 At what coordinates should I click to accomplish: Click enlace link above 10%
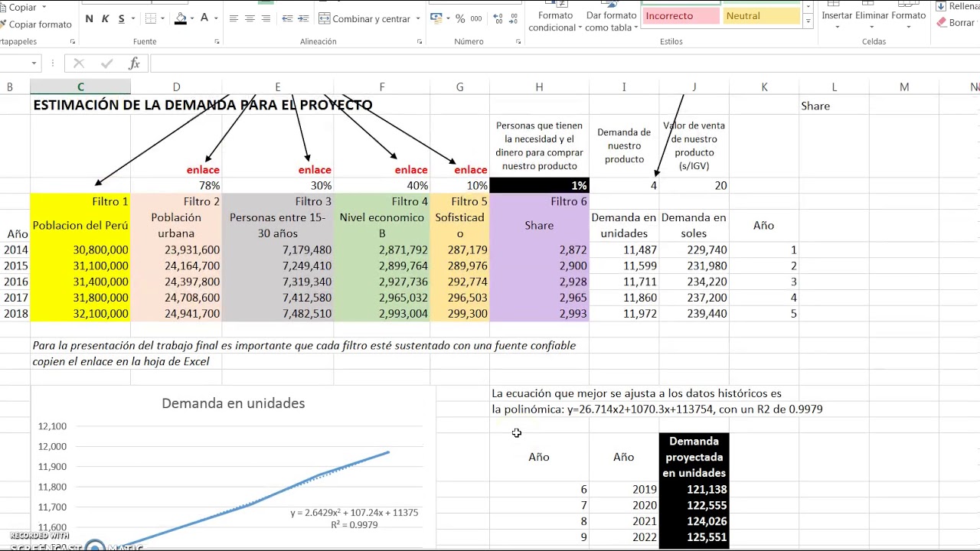(x=471, y=170)
